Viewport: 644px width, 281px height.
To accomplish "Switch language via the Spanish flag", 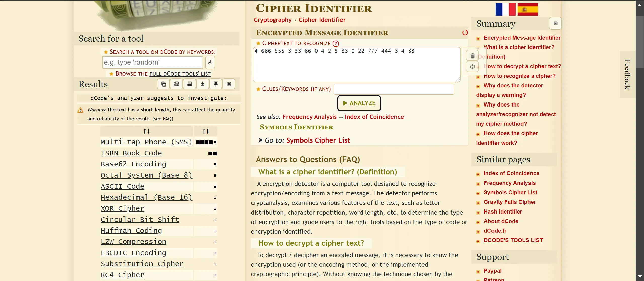I will tap(527, 9).
